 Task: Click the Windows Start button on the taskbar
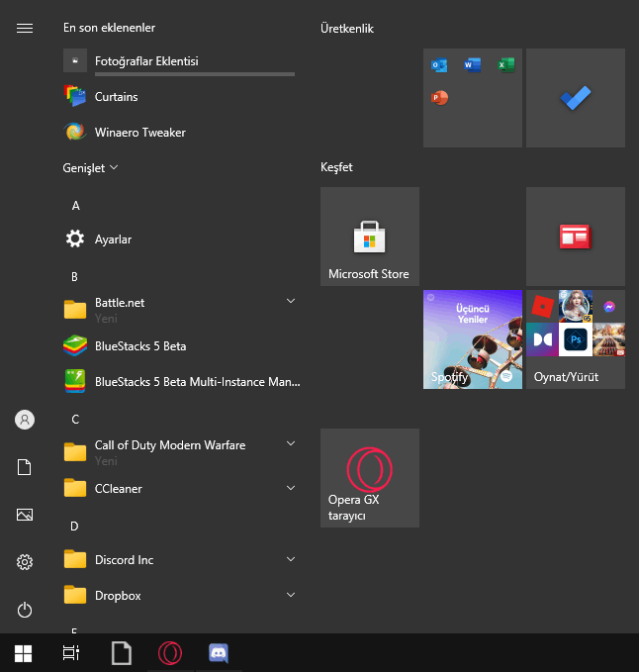coord(23,653)
